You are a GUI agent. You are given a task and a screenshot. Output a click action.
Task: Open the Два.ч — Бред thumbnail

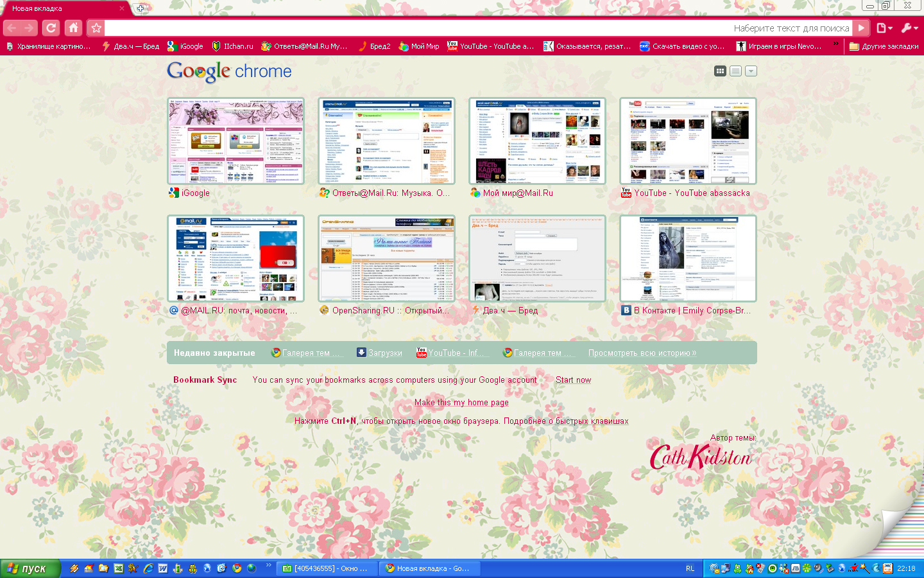point(537,258)
